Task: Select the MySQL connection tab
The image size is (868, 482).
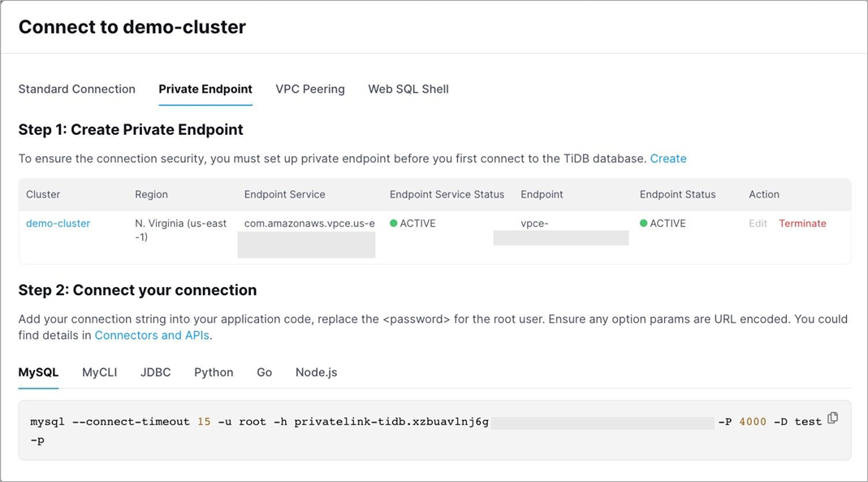Action: pyautogui.click(x=38, y=372)
